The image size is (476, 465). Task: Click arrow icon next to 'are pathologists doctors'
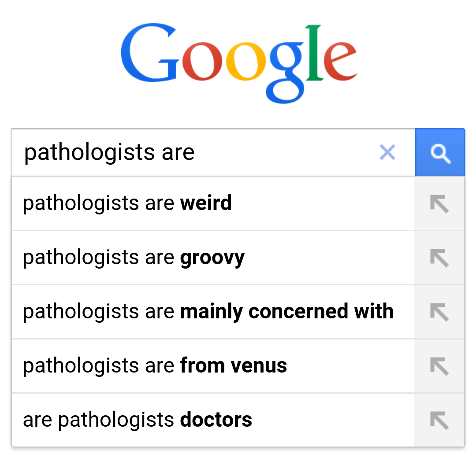click(439, 420)
